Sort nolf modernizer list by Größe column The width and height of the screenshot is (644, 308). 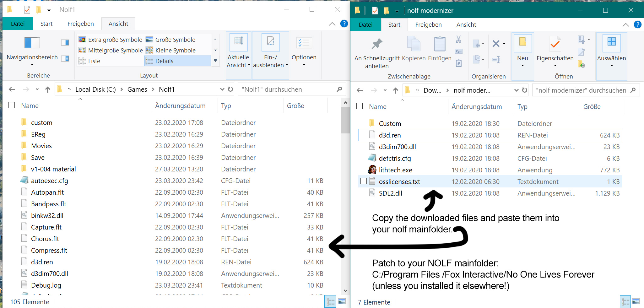click(592, 107)
